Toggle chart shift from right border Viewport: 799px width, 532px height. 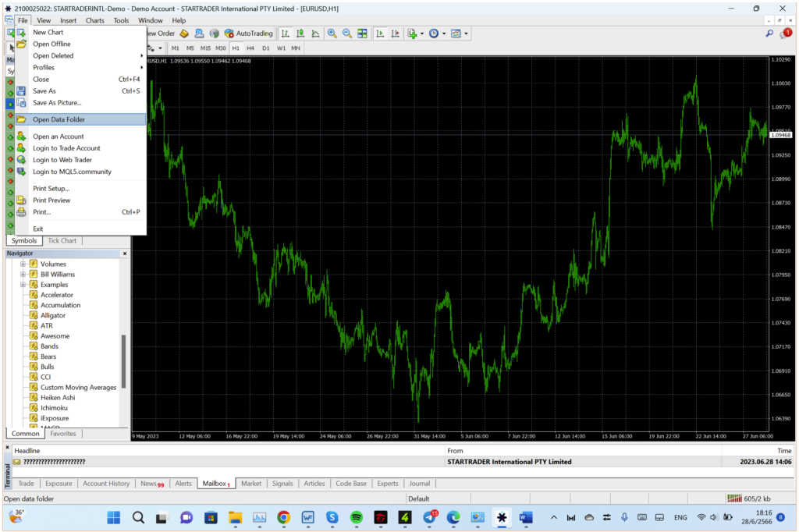click(395, 34)
